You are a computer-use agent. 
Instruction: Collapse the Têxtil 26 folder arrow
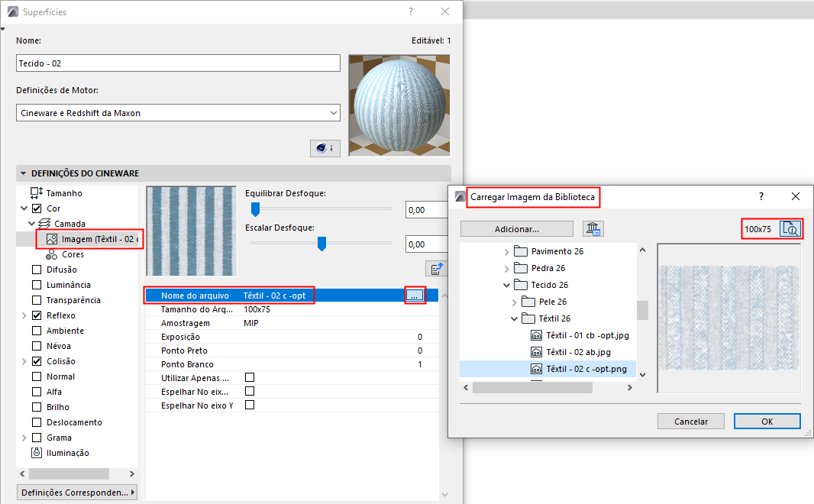514,318
